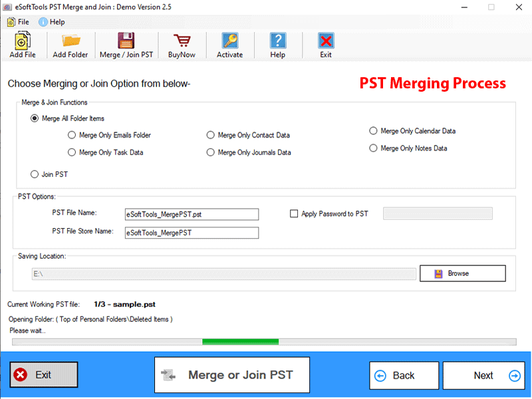
Task: Click the right arrow icon on Next button
Action: point(515,376)
